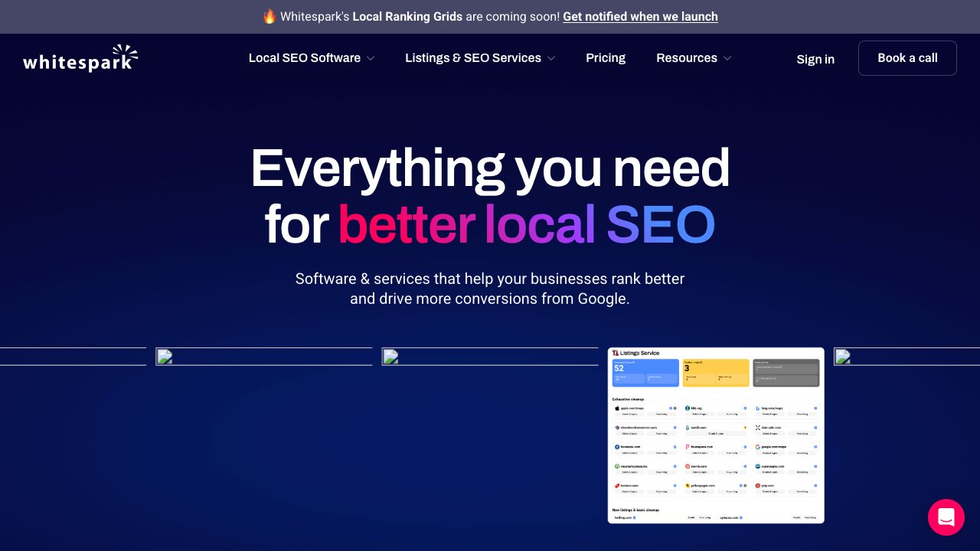Expand the Local SEO Software chevron
Image resolution: width=980 pixels, height=551 pixels.
point(371,58)
